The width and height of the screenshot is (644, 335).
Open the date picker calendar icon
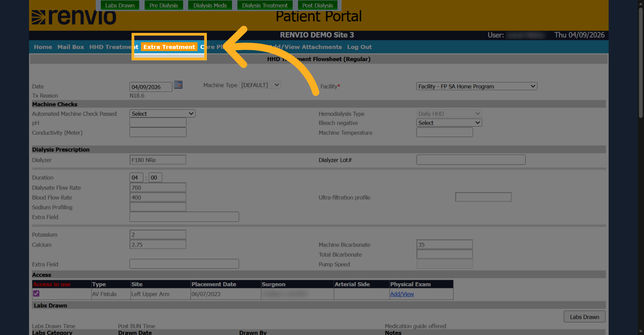pyautogui.click(x=178, y=85)
